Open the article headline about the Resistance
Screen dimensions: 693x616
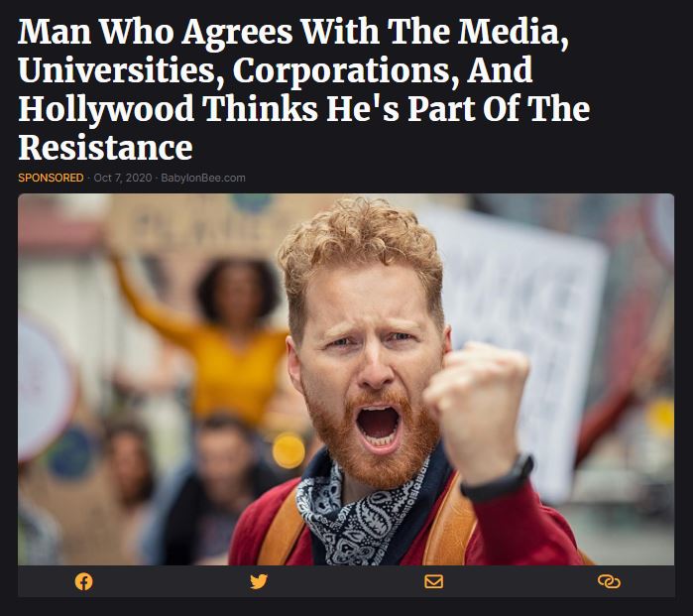[x=304, y=89]
